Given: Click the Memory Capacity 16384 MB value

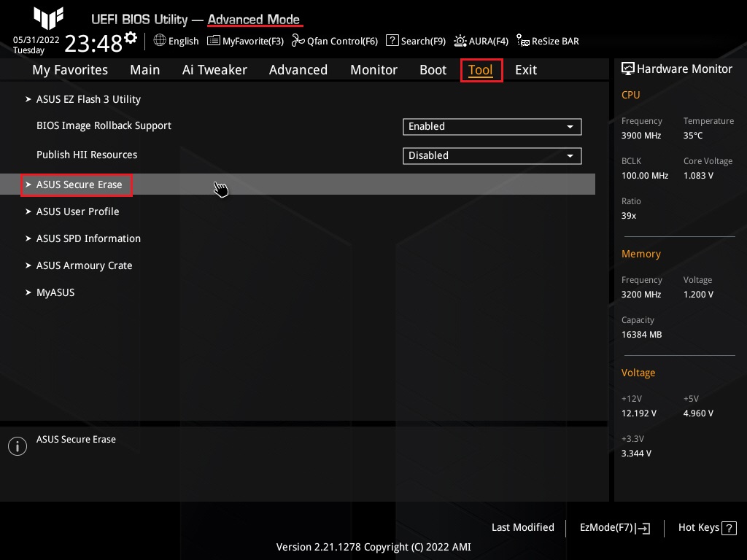Looking at the screenshot, I should 641,334.
